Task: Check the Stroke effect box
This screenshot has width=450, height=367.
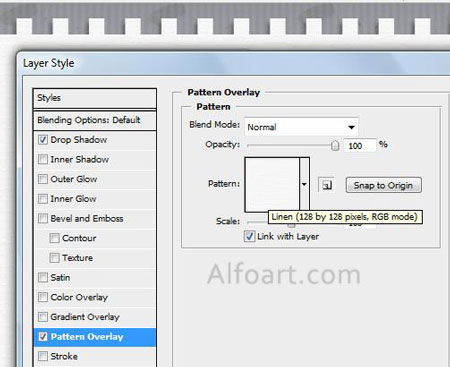Action: coord(43,356)
